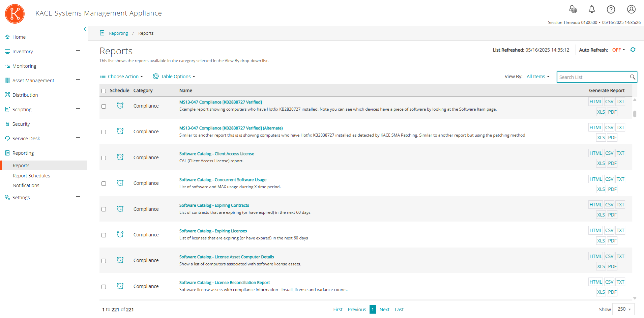
Task: Go to Next page of reports
Action: [384, 310]
